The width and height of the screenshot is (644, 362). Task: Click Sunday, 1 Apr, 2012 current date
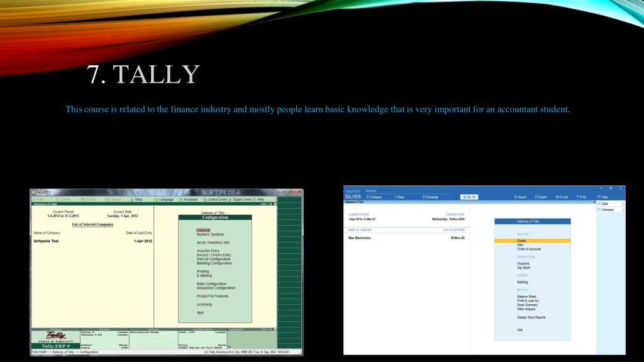coord(123,216)
